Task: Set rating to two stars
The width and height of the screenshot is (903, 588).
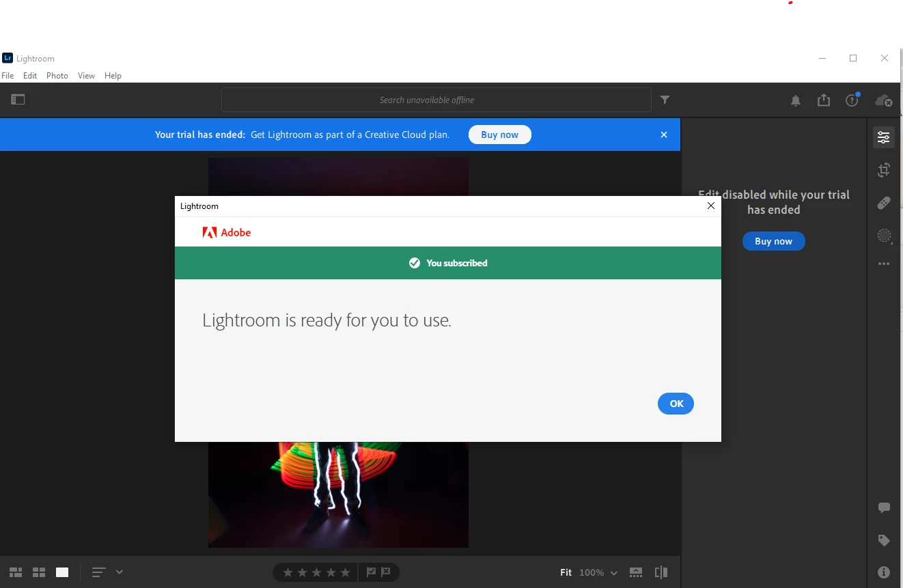Action: point(302,572)
